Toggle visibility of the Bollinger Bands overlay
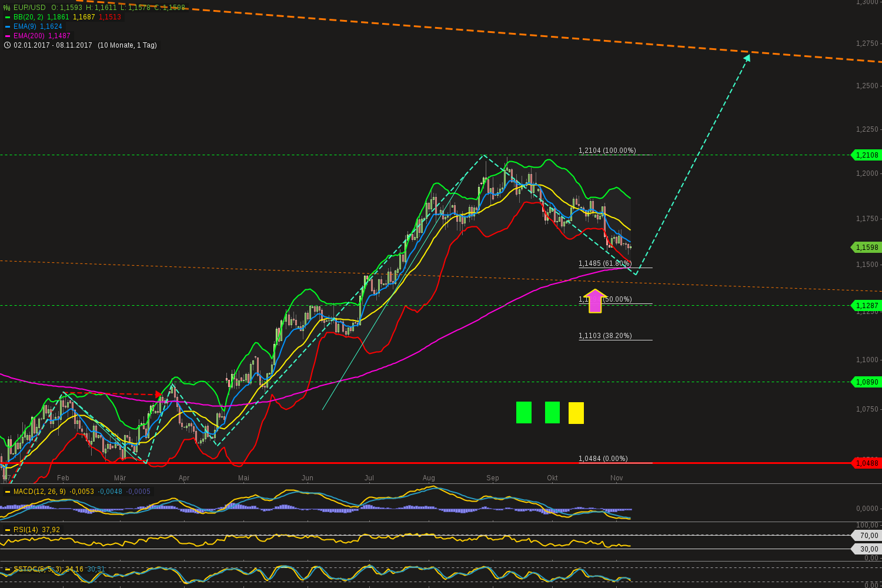This screenshot has width=882, height=588. 8,17
